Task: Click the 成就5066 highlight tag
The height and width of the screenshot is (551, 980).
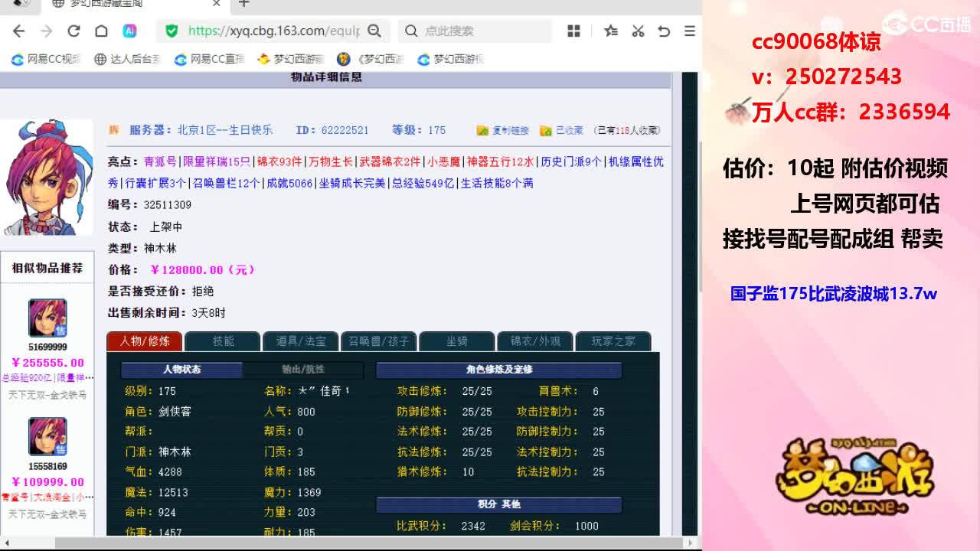Action: (x=289, y=183)
